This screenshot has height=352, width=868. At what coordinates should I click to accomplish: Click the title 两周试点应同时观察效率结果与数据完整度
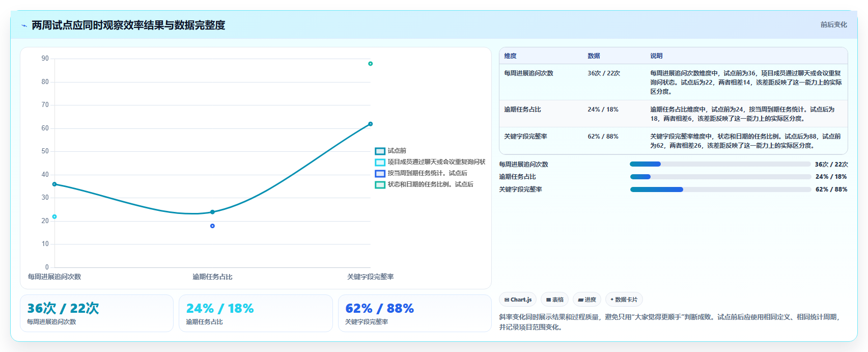(128, 25)
